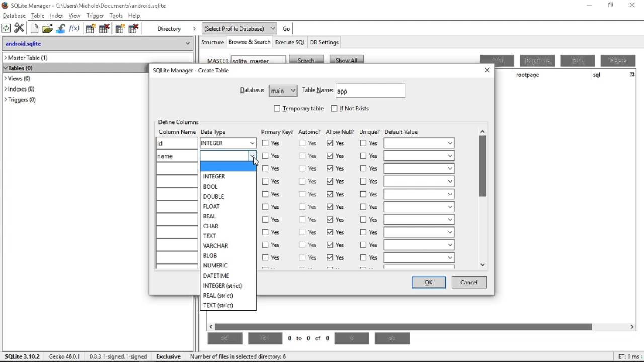Screen dimensions: 644x362
Task: Enable the If Not Exists checkbox
Action: 334,108
